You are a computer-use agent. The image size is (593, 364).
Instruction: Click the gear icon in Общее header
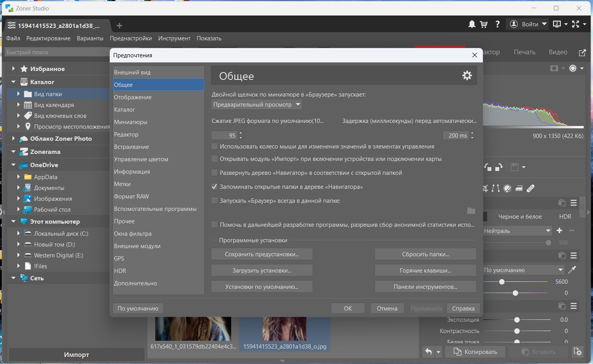(x=467, y=76)
